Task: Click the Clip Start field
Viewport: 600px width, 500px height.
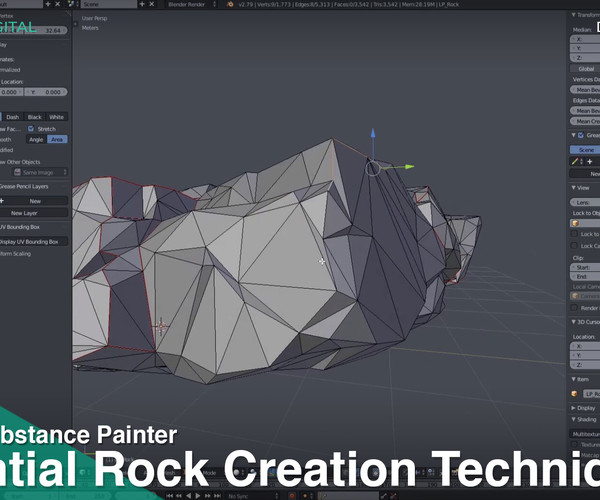Action: (x=585, y=267)
